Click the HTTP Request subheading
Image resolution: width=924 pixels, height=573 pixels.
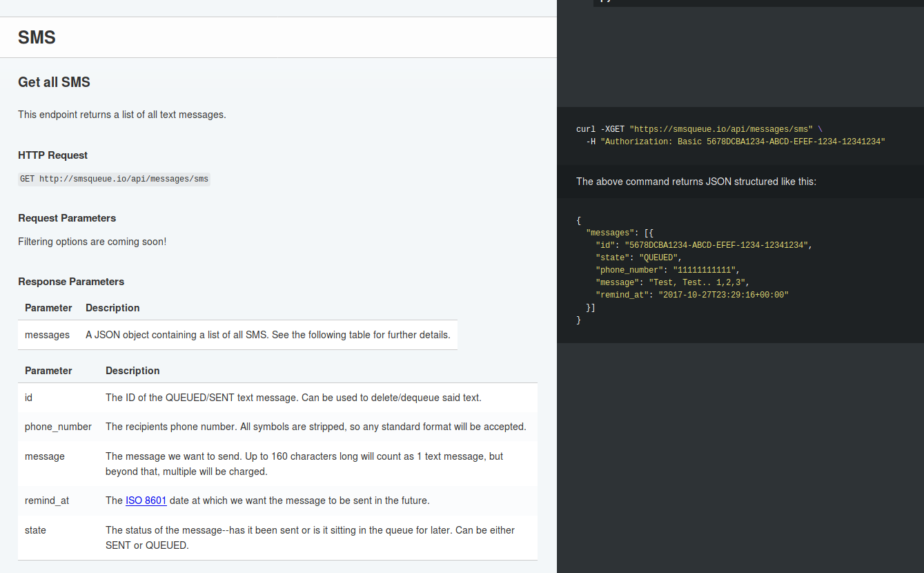point(52,155)
